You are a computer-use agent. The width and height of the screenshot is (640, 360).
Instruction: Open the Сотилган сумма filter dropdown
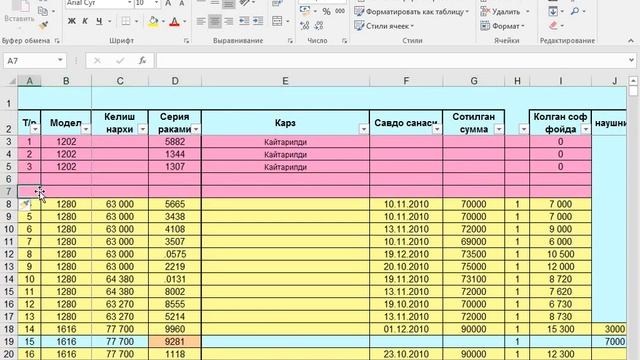[499, 129]
